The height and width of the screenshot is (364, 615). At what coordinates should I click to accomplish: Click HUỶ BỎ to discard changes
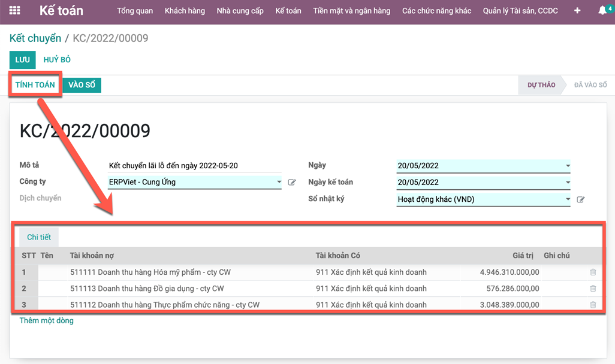(x=57, y=59)
